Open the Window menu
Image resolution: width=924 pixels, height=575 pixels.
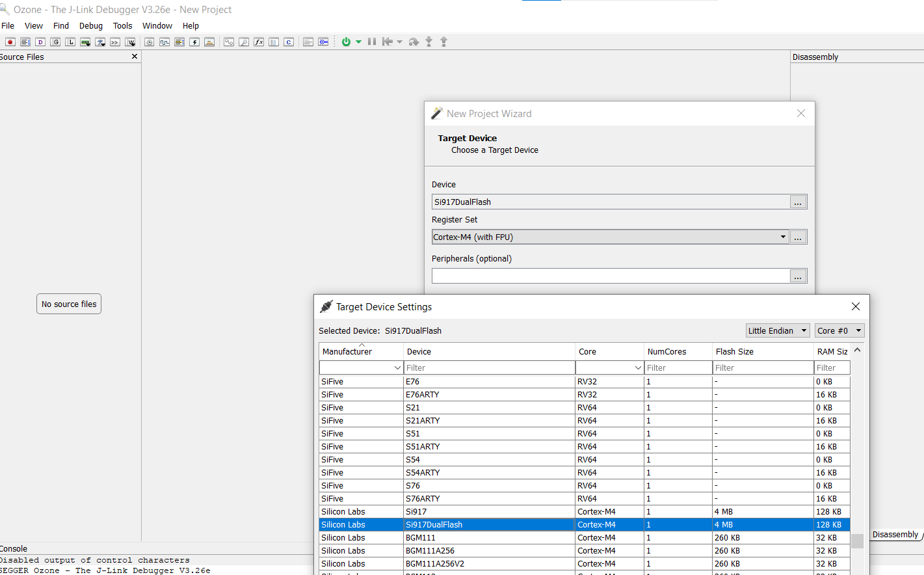pos(157,26)
